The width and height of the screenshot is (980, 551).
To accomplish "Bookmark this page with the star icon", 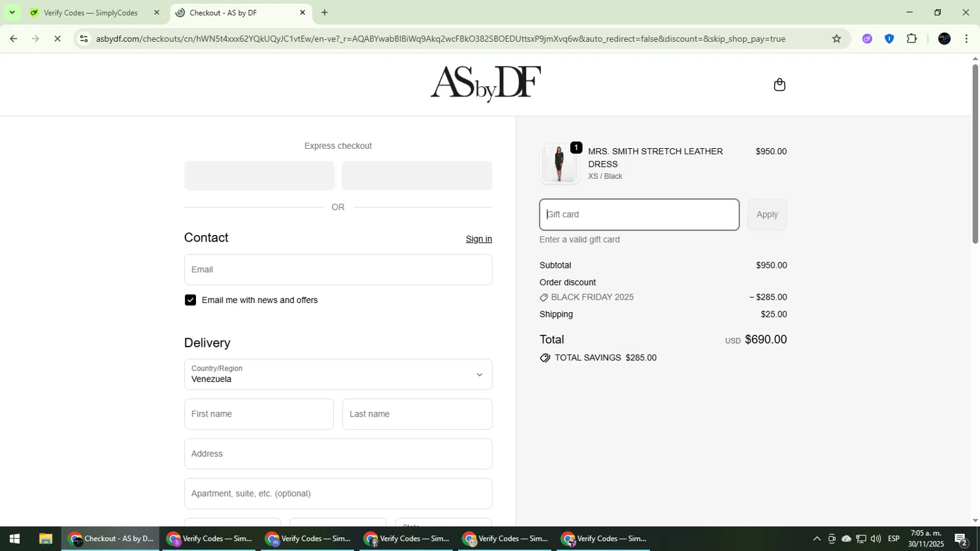I will (836, 39).
